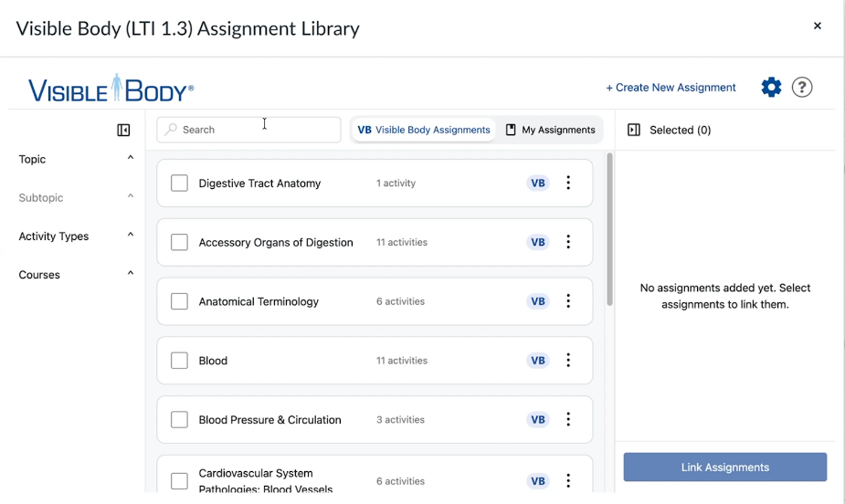Open more options for Digestive Tract Anatomy
Viewport: 845px width, 504px height.
click(568, 183)
